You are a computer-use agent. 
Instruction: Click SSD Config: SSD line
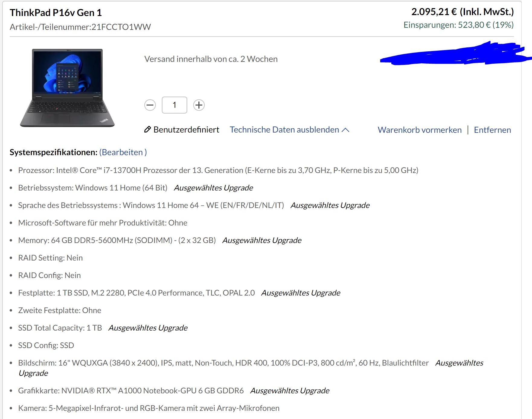[x=46, y=345]
